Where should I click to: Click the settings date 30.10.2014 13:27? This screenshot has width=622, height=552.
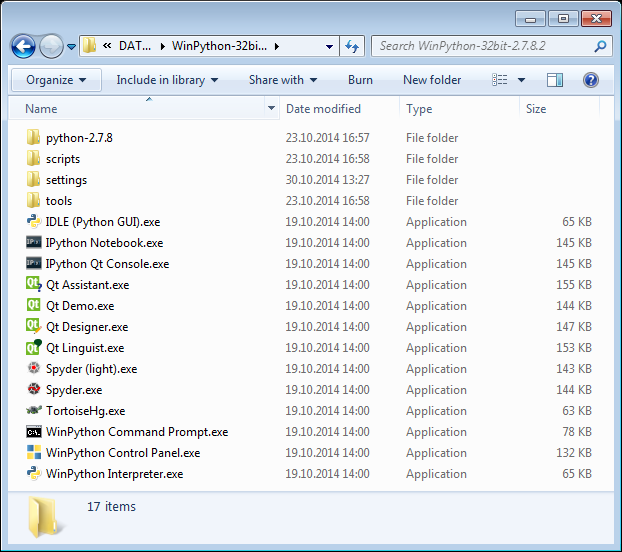coord(328,180)
